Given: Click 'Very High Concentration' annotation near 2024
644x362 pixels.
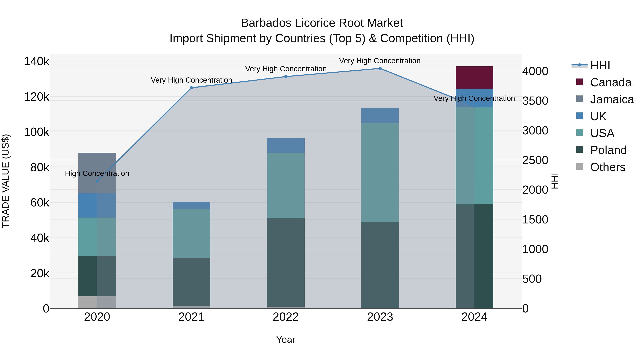Looking at the screenshot, I should [474, 98].
